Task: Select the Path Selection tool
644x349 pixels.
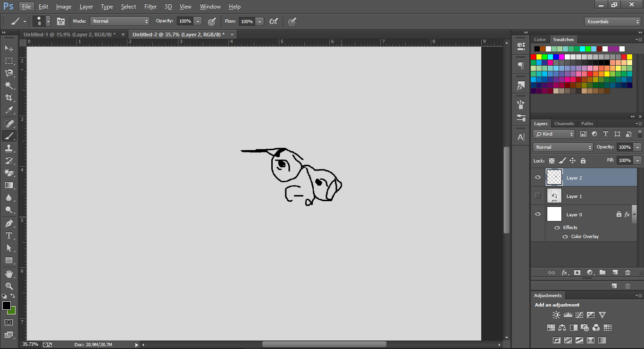Action: click(x=9, y=248)
